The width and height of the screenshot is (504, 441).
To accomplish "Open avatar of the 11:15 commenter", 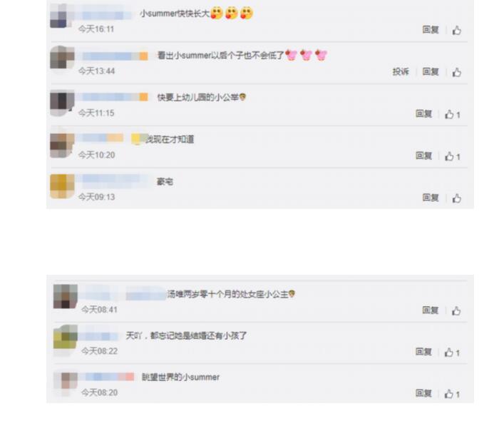I will click(x=62, y=103).
